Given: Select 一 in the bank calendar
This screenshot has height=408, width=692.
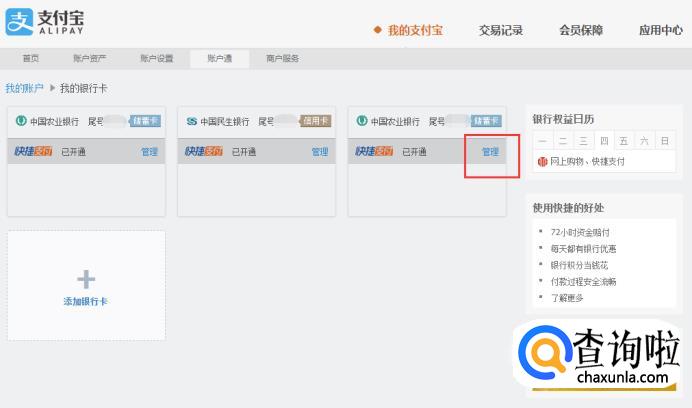Looking at the screenshot, I should tap(543, 141).
